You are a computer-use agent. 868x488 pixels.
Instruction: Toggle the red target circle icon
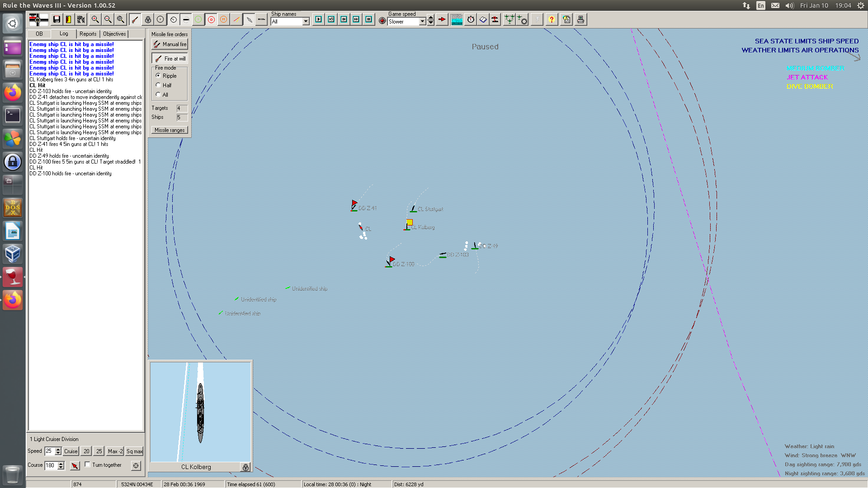tap(211, 19)
